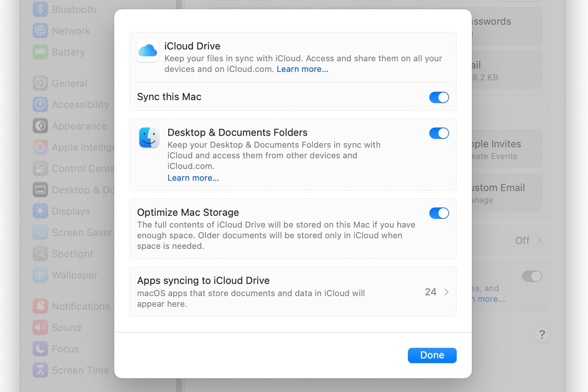Click the Apple Invites card in background

(507, 149)
